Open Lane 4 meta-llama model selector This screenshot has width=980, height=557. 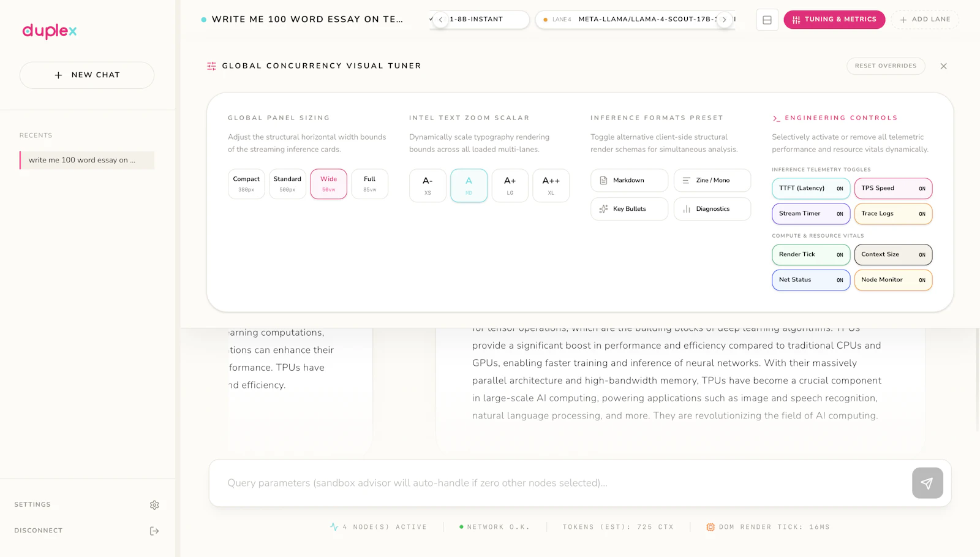point(635,19)
